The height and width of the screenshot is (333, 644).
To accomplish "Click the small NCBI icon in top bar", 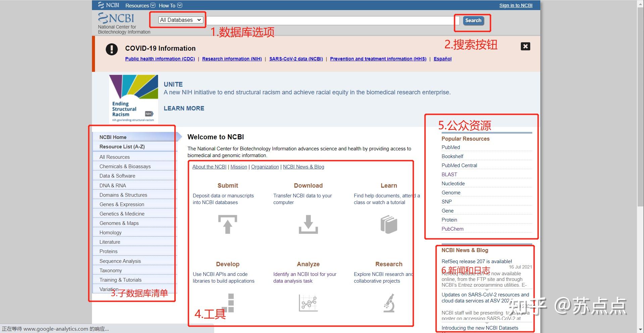I will point(108,5).
